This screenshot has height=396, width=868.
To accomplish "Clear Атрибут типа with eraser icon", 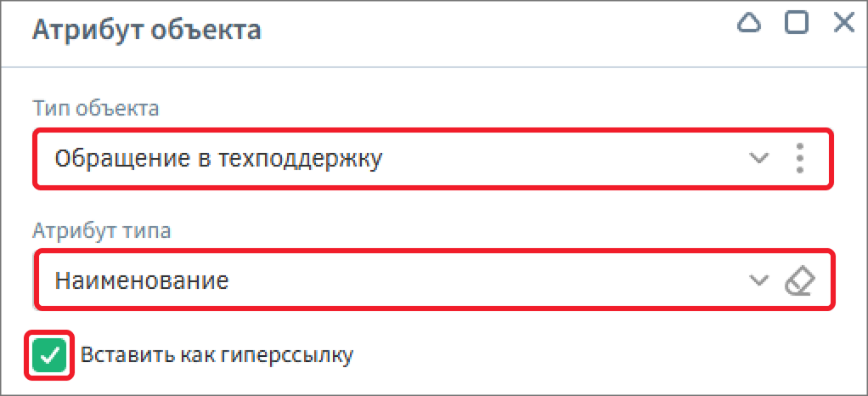I will [800, 281].
